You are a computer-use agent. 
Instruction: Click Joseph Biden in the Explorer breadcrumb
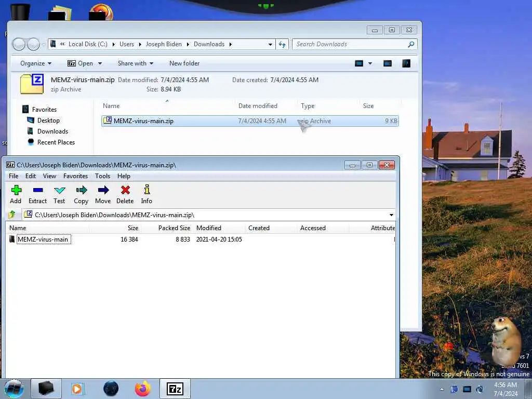point(164,44)
